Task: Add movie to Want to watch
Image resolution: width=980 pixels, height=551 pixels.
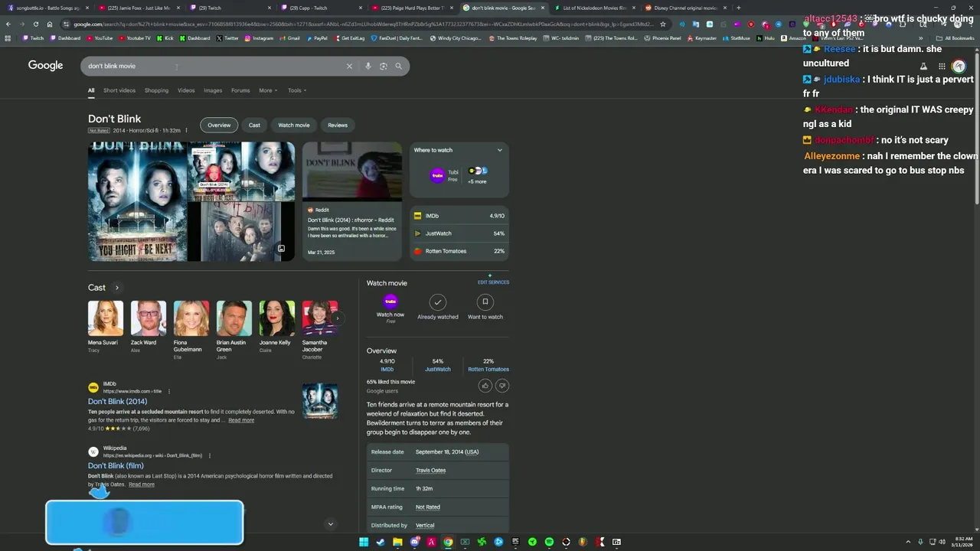Action: [x=485, y=306]
